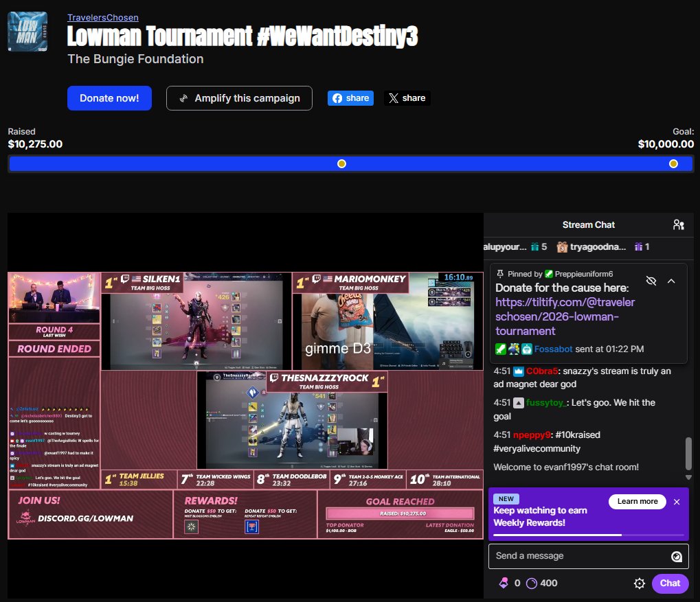Viewport: 700px width, 602px height.
Task: Open the tiltify donation link in chat
Action: 565,316
